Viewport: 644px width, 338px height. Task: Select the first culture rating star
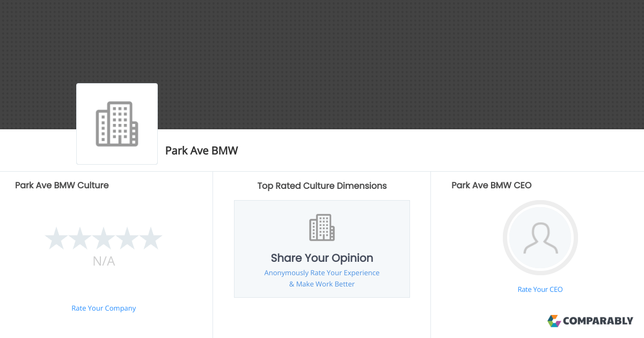coord(56,238)
